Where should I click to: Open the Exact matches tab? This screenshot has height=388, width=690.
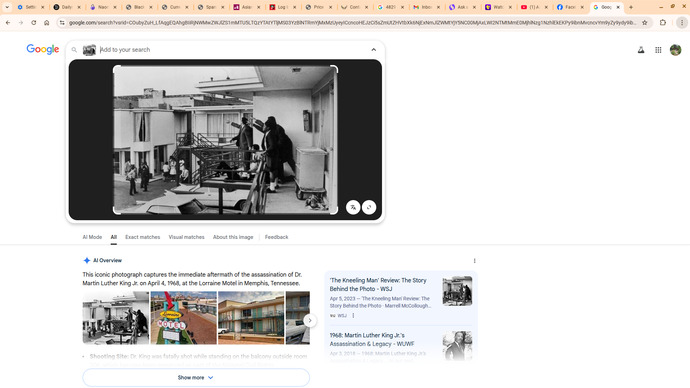click(143, 237)
